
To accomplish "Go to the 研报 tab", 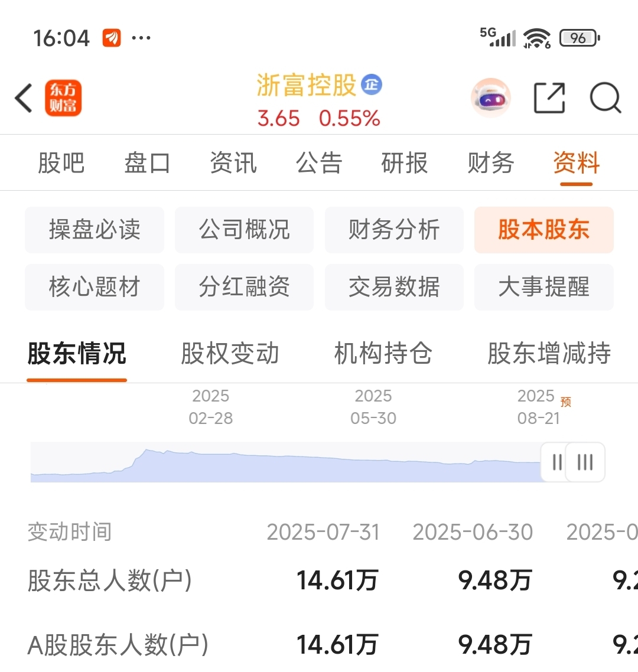I will click(405, 163).
